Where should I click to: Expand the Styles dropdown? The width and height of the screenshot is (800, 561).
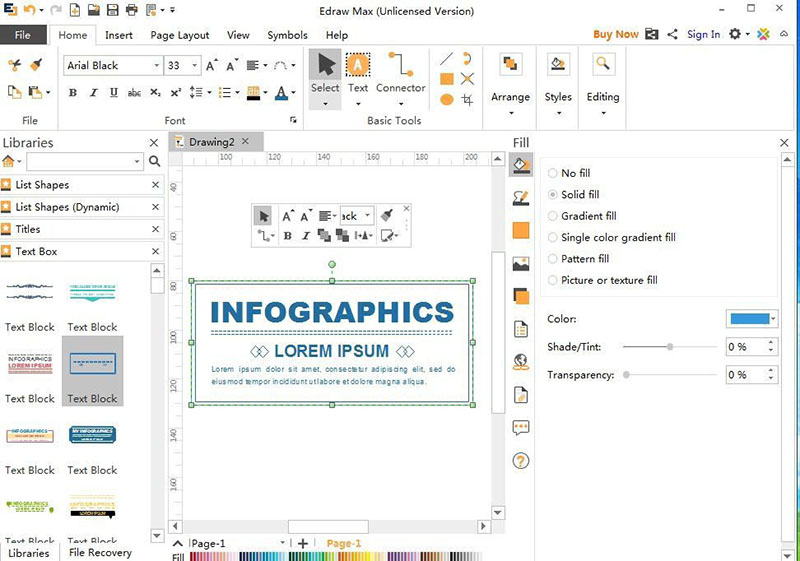(x=558, y=113)
